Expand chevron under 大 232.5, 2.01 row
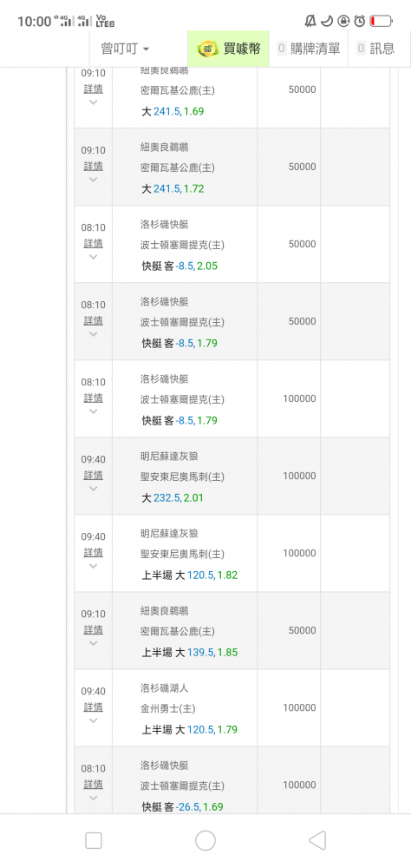This screenshot has height=868, width=411. click(x=93, y=489)
